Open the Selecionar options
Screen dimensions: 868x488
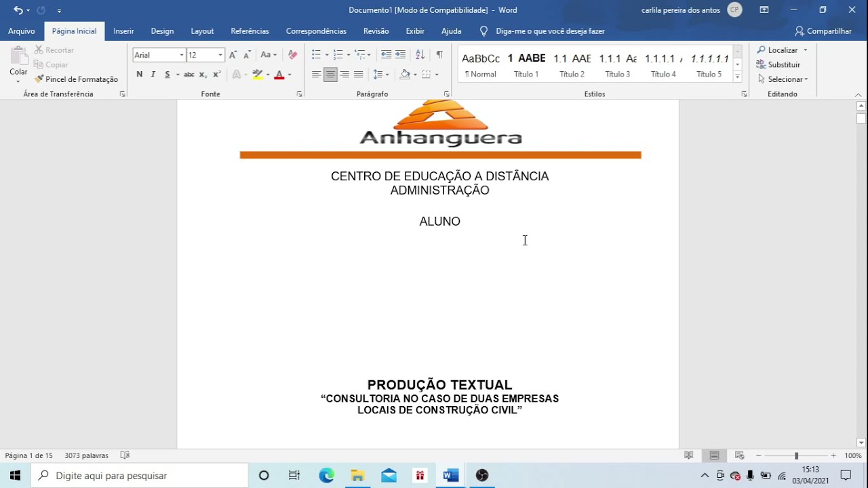click(783, 79)
